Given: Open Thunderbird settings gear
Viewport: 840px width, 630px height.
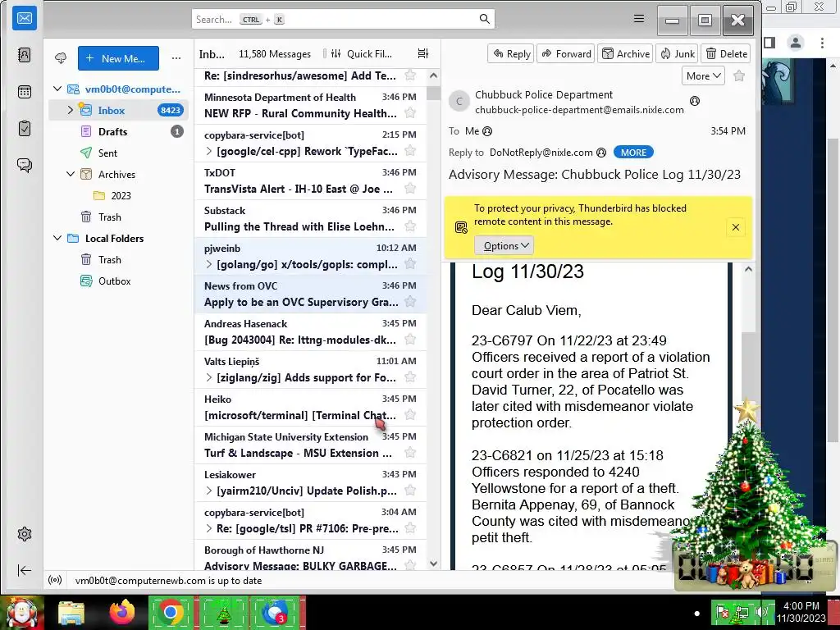Looking at the screenshot, I should pos(25,534).
